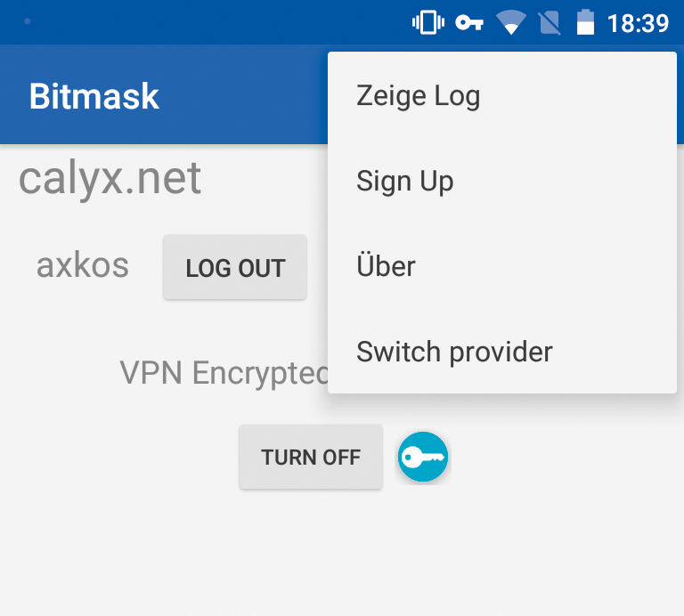This screenshot has width=684, height=616.
Task: Turn off VPN with TURN OFF button
Action: (311, 458)
